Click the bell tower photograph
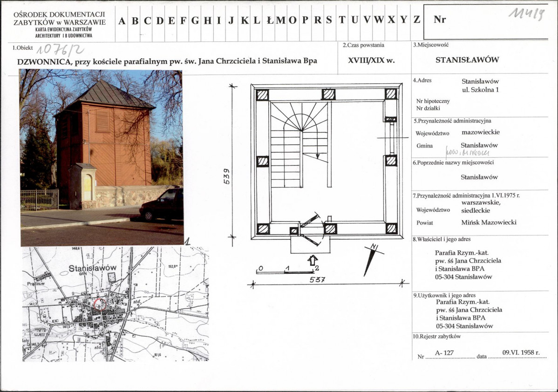The width and height of the screenshot is (558, 392). (102, 157)
